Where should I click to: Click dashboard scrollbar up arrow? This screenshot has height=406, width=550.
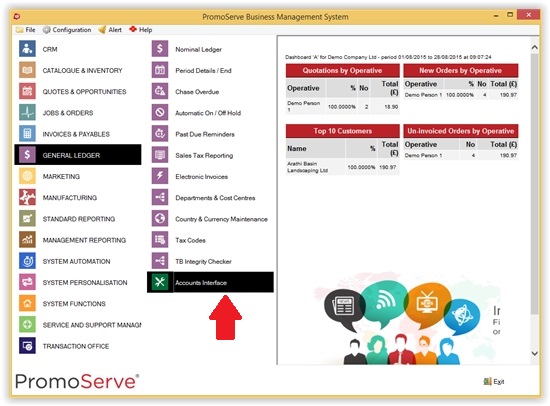pos(534,47)
